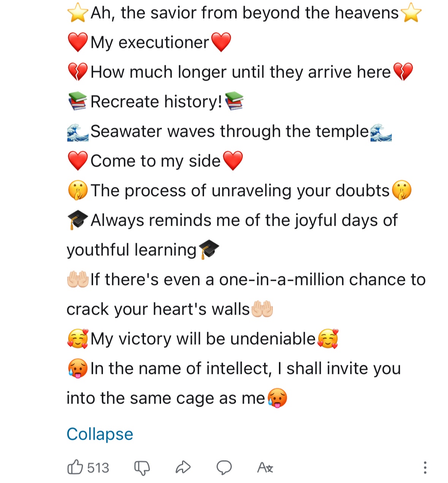Click the text "Come to my side"
Viewport: 448px width, 483px height.
click(x=155, y=161)
